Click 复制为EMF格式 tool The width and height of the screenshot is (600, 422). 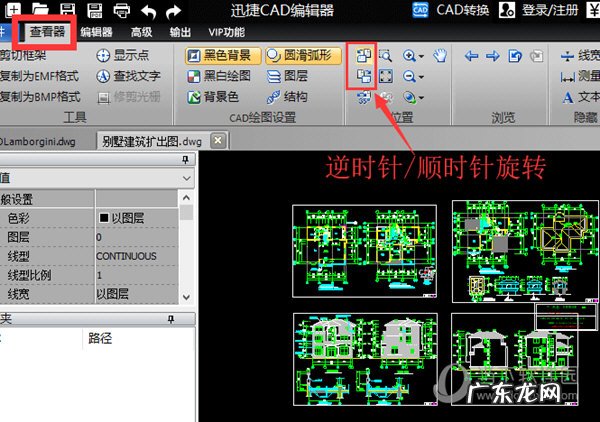[x=39, y=76]
